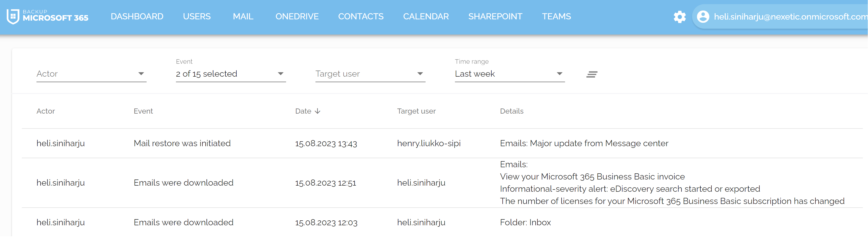This screenshot has height=238, width=868.
Task: Click the account email heli.siniharju@nexetic.onmicrosoft.com
Action: 790,16
